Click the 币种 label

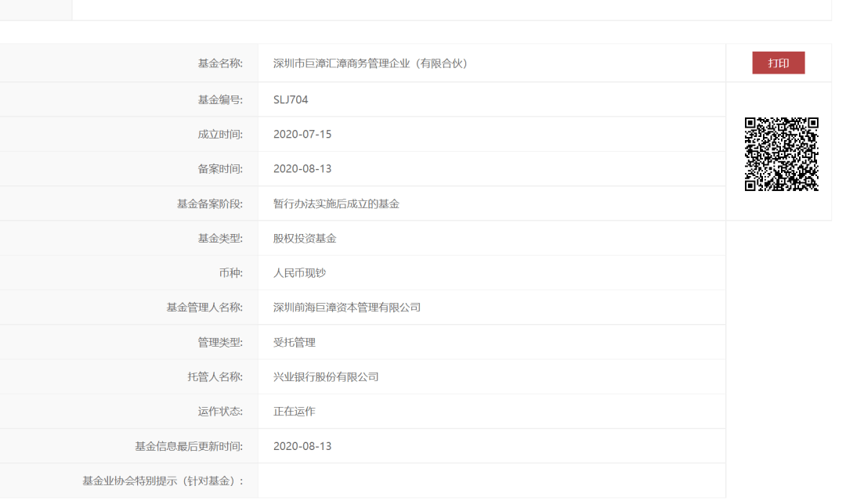[231, 273]
